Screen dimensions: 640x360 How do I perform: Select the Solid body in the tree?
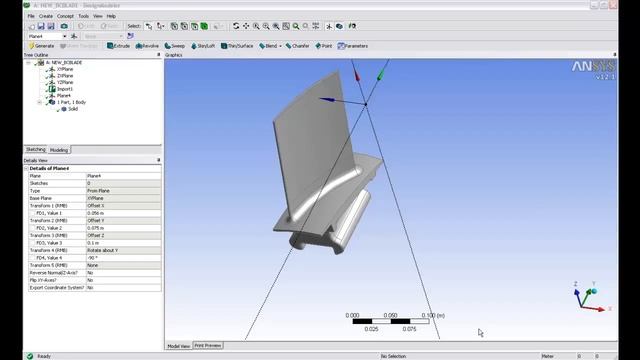pos(73,109)
